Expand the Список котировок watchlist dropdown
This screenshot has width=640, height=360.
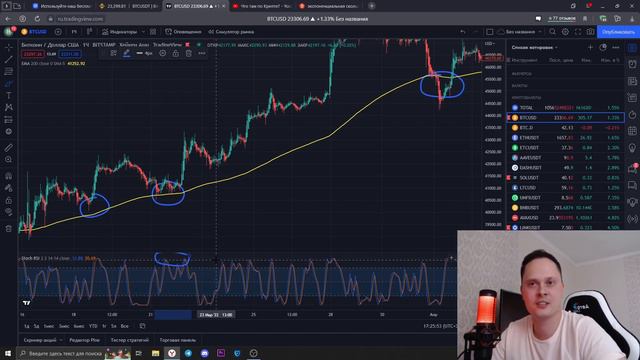[x=534, y=48]
